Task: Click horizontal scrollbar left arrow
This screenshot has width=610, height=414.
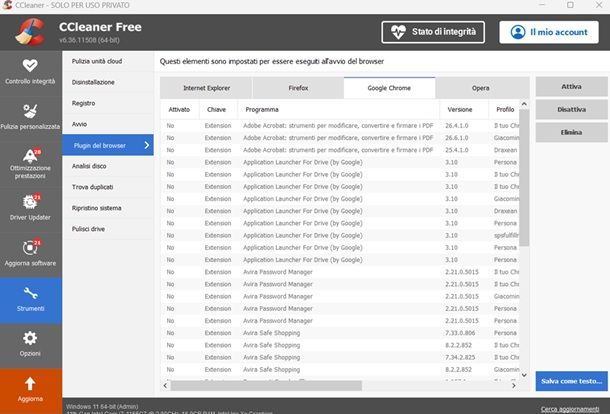Action: click(x=165, y=385)
